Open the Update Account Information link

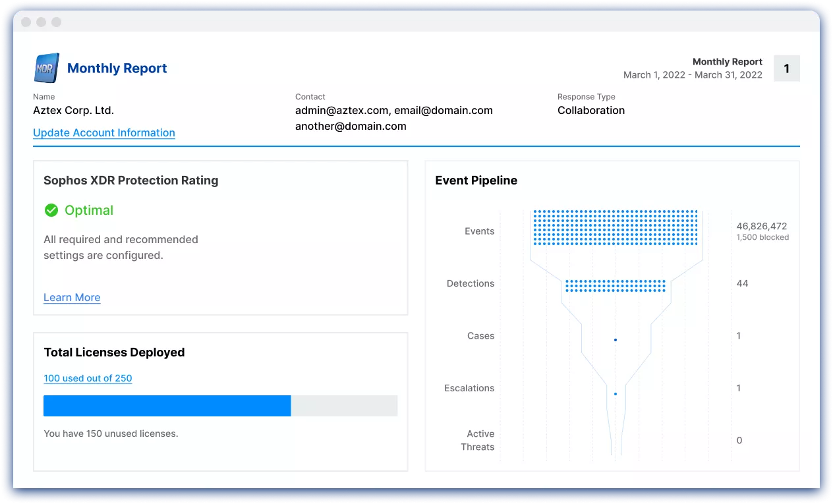coord(104,132)
